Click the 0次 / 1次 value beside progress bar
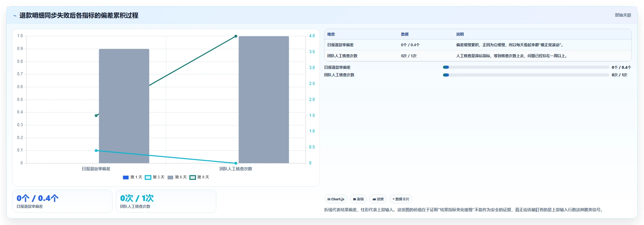This screenshot has width=644, height=225. coord(620,75)
